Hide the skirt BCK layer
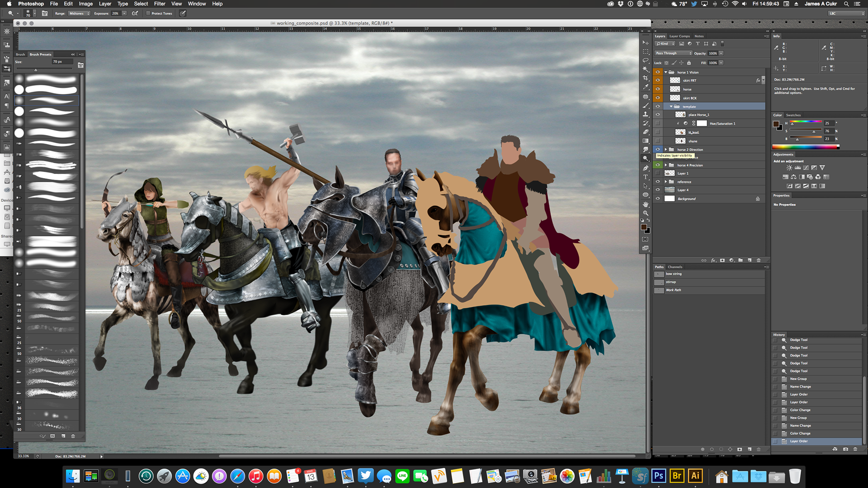The image size is (868, 488). click(658, 98)
